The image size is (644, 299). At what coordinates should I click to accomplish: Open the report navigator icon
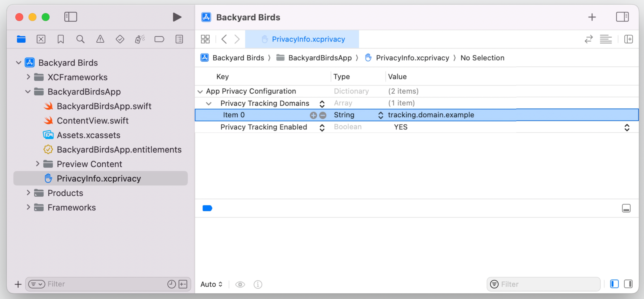click(179, 39)
